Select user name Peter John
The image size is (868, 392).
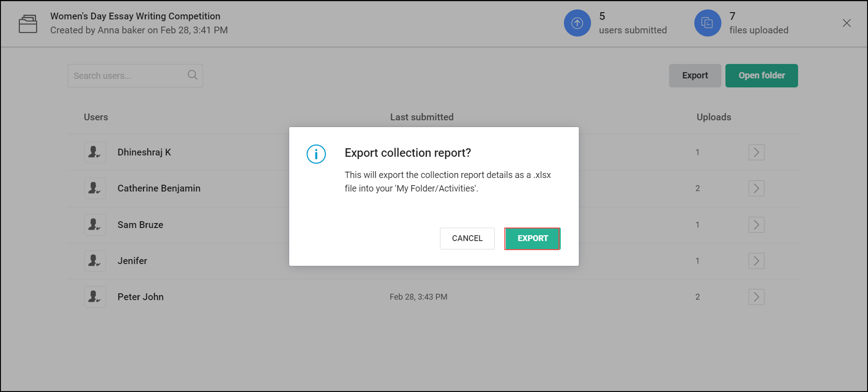pos(140,297)
